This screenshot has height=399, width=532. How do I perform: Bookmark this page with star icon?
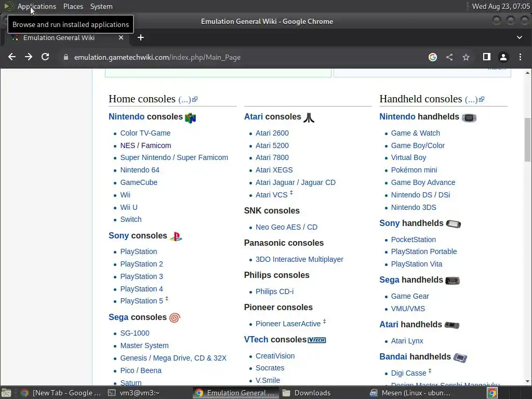(466, 57)
